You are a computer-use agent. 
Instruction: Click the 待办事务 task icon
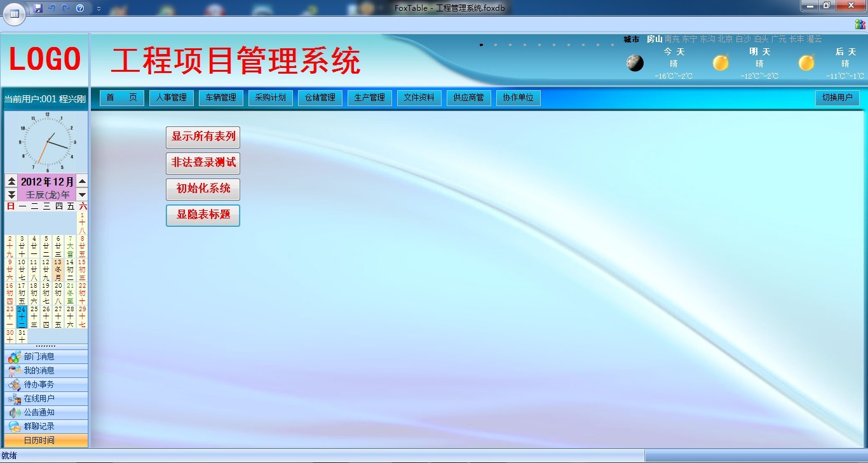coord(14,385)
